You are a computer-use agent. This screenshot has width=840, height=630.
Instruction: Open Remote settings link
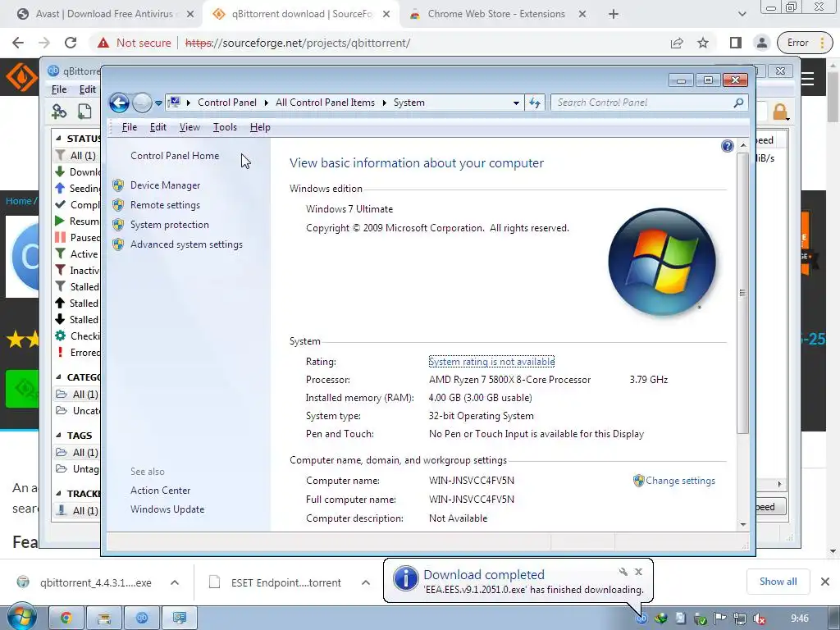click(165, 205)
